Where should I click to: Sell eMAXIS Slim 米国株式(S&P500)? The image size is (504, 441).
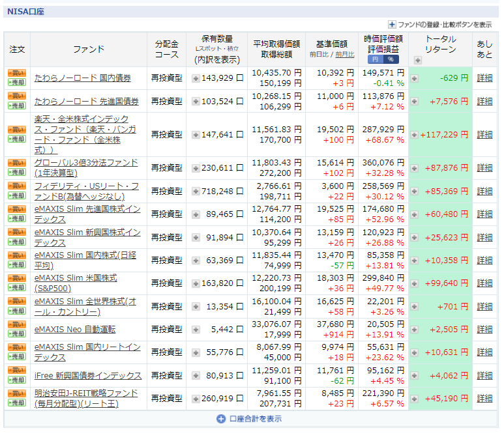[17, 287]
